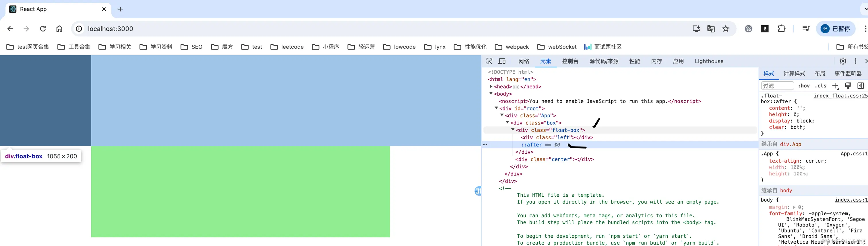Click the ellipsis button inside the head node
The width and height of the screenshot is (868, 246).
pyautogui.click(x=516, y=87)
